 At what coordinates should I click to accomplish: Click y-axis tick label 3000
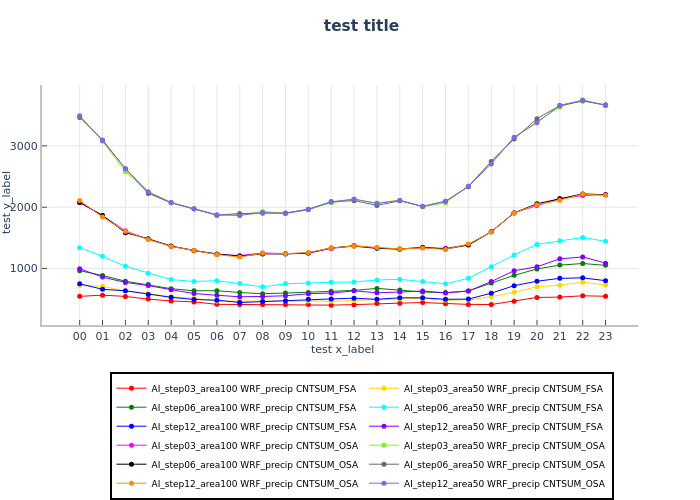[x=51, y=146]
